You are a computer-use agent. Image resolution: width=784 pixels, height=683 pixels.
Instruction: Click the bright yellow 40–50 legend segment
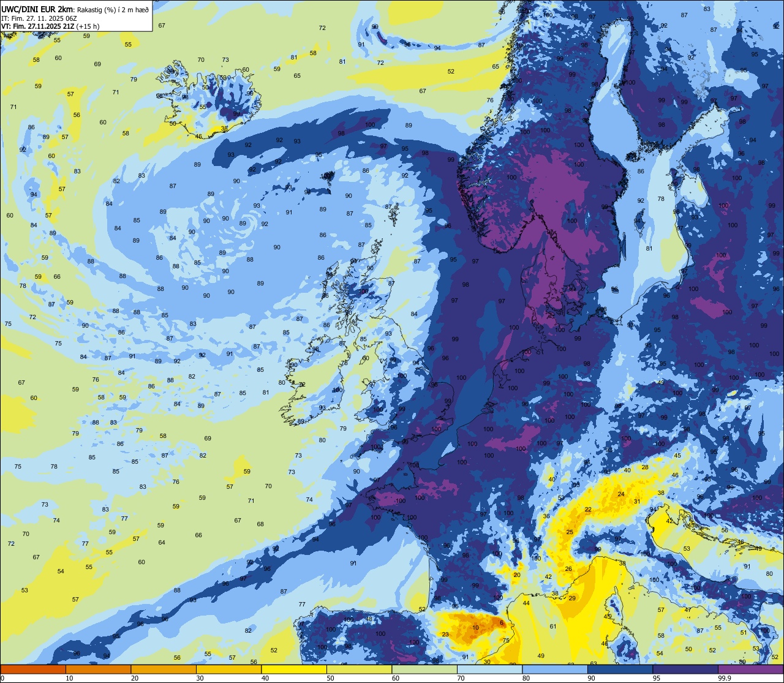tap(294, 669)
